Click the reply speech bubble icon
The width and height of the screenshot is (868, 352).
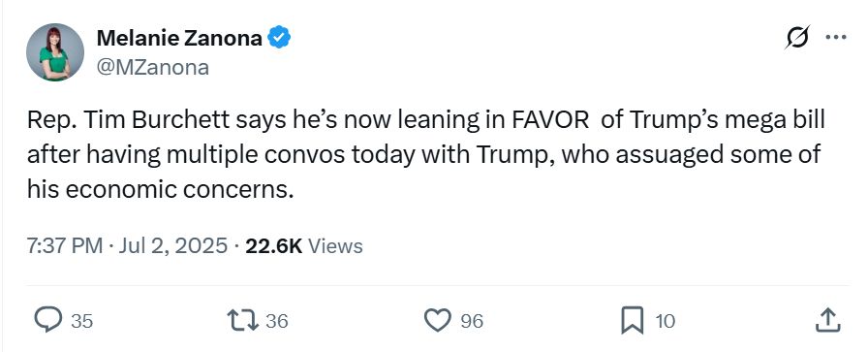click(48, 320)
